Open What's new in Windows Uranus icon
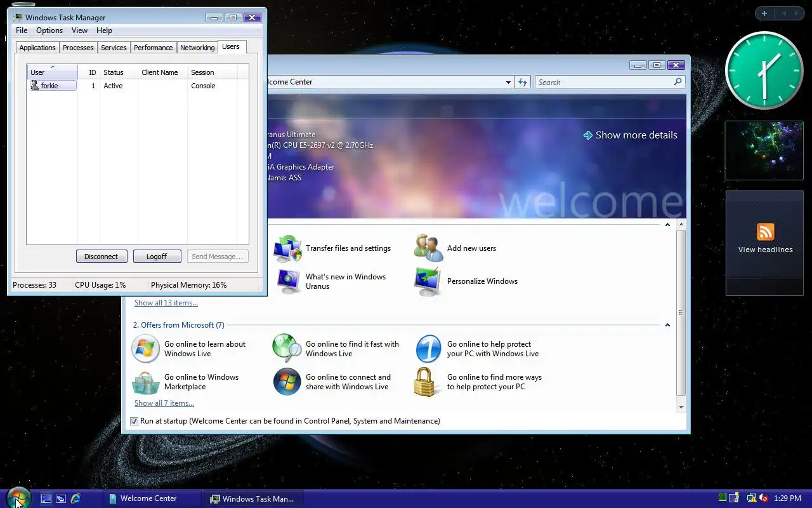The width and height of the screenshot is (812, 508). tap(287, 281)
